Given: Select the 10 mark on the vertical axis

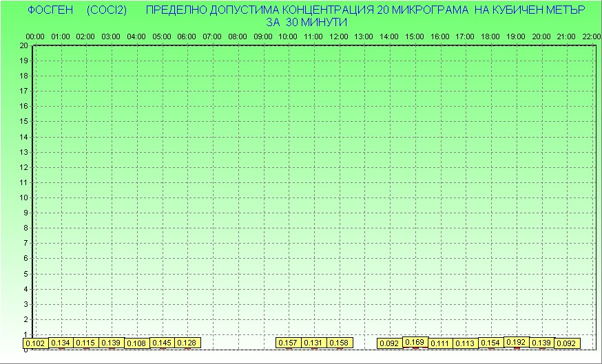Looking at the screenshot, I should (23, 197).
